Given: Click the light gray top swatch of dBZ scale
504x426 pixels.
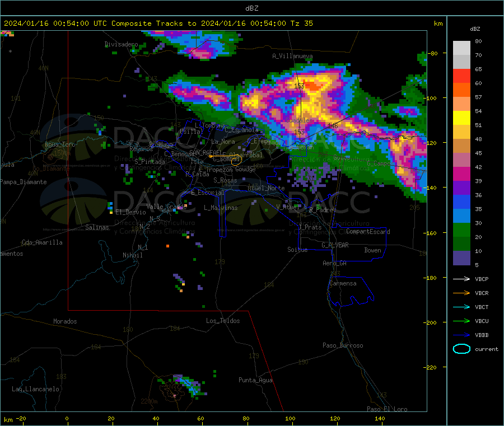Looking at the screenshot, I should [461, 48].
